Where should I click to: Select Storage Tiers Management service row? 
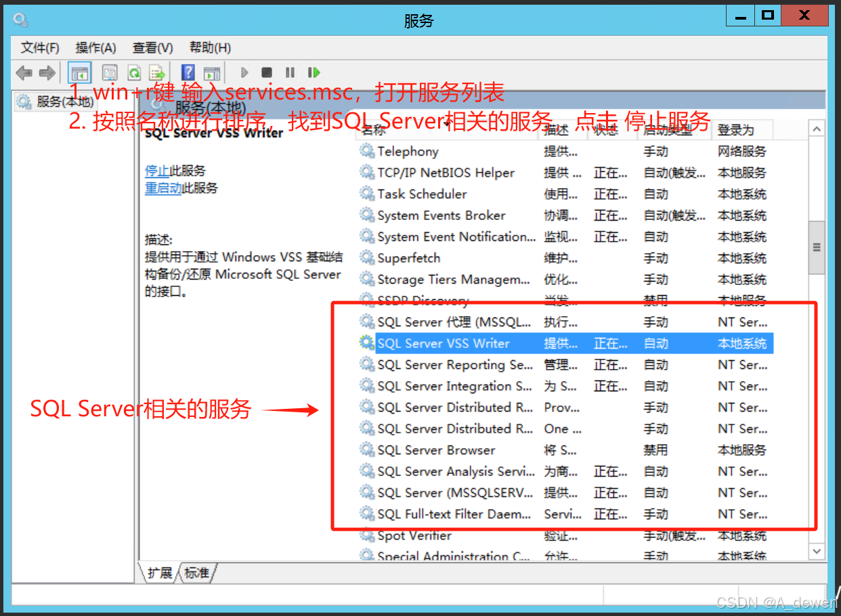pos(566,279)
